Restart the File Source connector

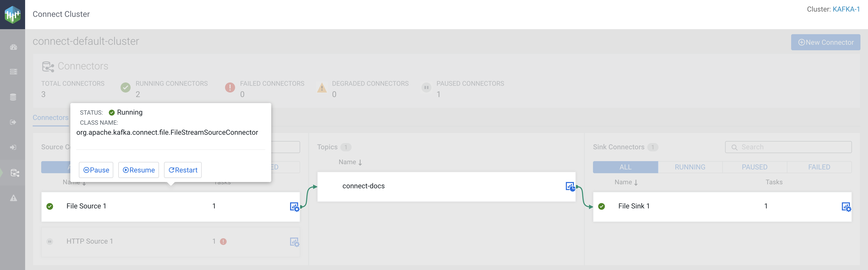click(183, 170)
